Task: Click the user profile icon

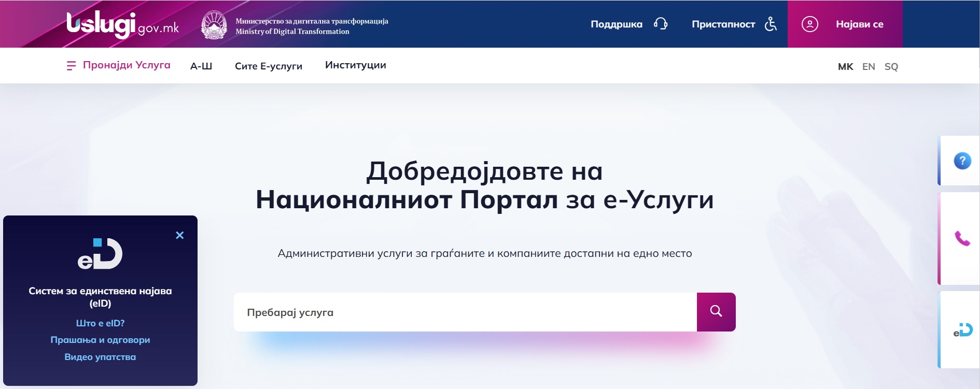Action: [809, 24]
